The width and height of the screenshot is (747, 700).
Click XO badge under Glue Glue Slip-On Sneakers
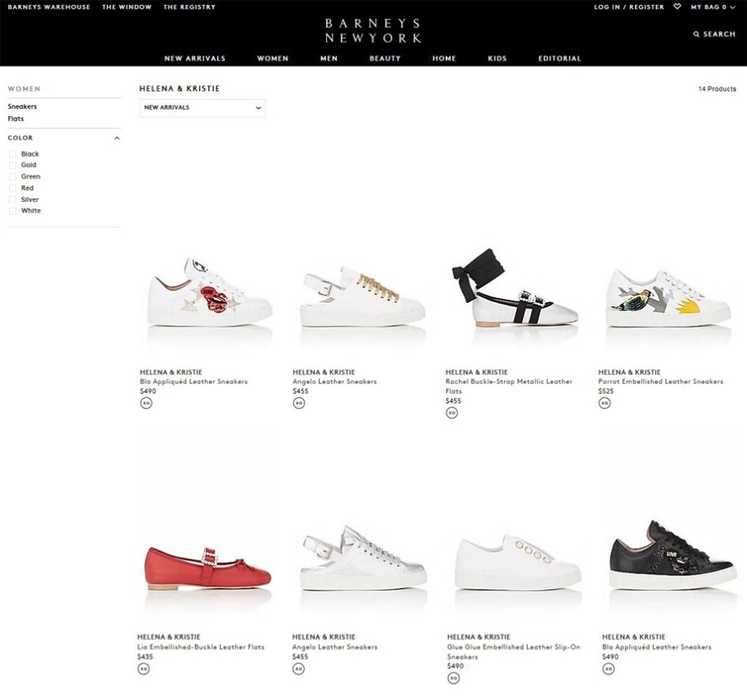click(453, 678)
